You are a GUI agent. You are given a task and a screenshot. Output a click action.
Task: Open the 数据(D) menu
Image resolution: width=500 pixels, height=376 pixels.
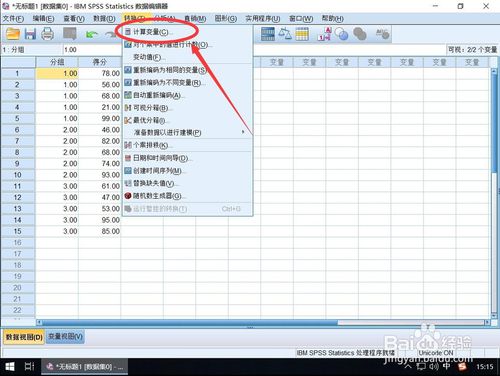coord(104,19)
